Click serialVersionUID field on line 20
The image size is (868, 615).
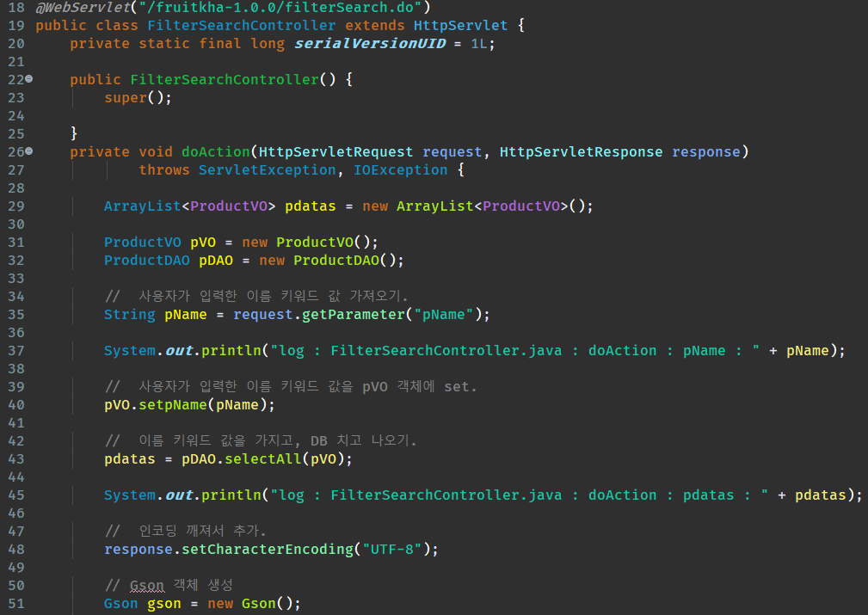[x=370, y=43]
